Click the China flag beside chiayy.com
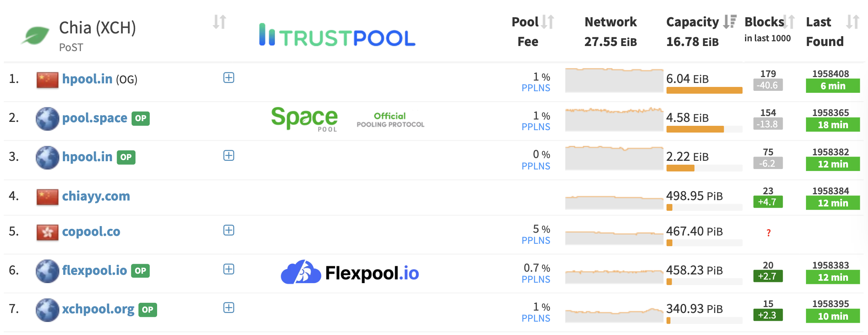This screenshot has width=868, height=335. [x=47, y=197]
